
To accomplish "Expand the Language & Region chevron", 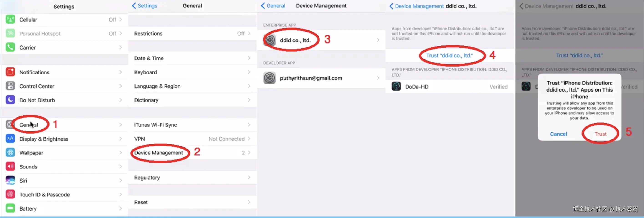I will coord(249,86).
